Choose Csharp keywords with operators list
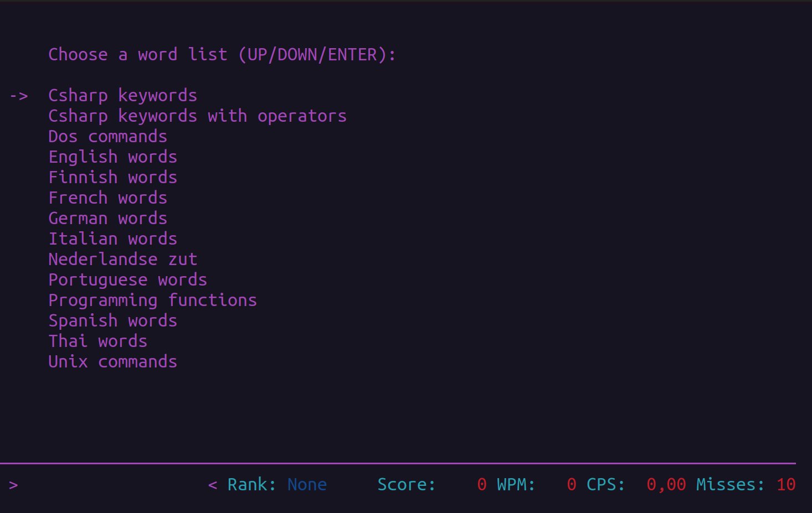Screen dimensions: 812x513 [197, 116]
